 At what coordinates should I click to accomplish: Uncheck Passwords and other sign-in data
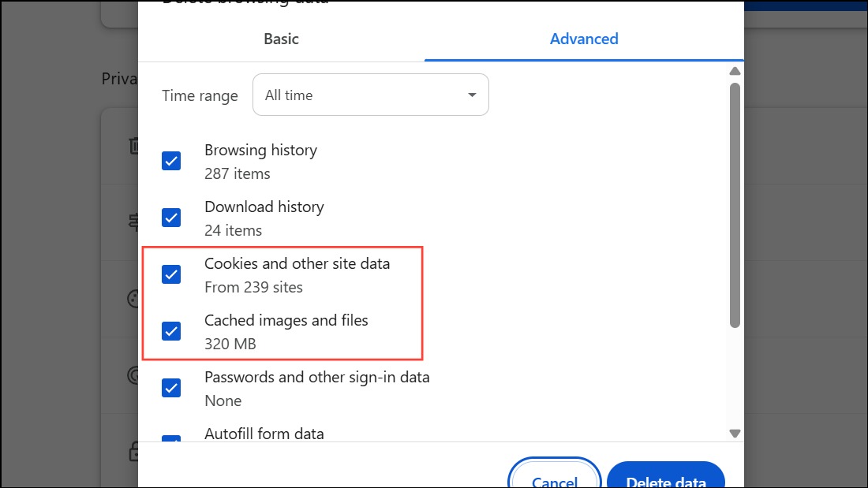coord(171,388)
